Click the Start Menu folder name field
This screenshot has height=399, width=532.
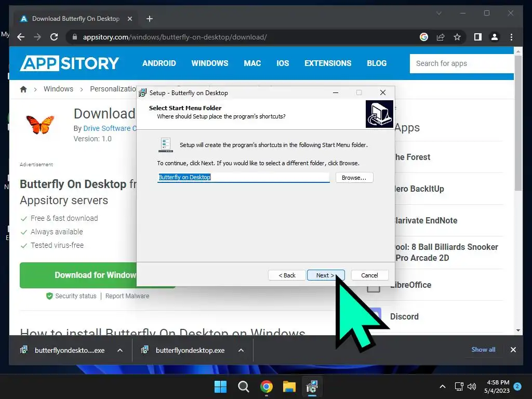coord(243,178)
